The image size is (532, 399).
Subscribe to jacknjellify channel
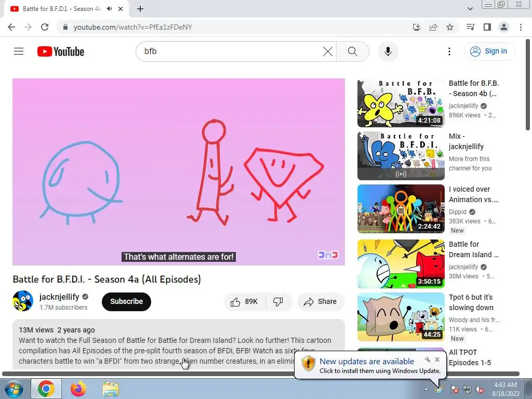tap(126, 301)
